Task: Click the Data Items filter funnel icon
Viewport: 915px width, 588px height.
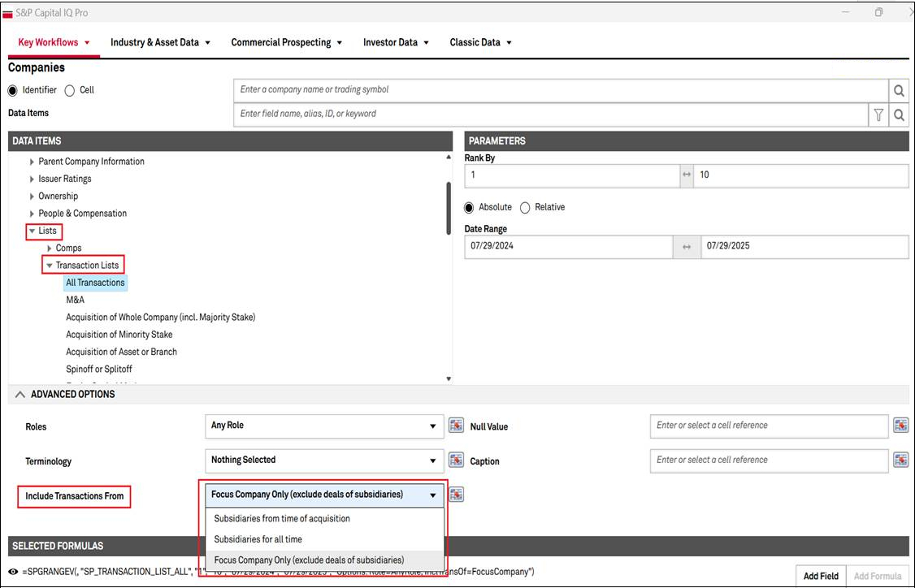Action: [x=878, y=115]
